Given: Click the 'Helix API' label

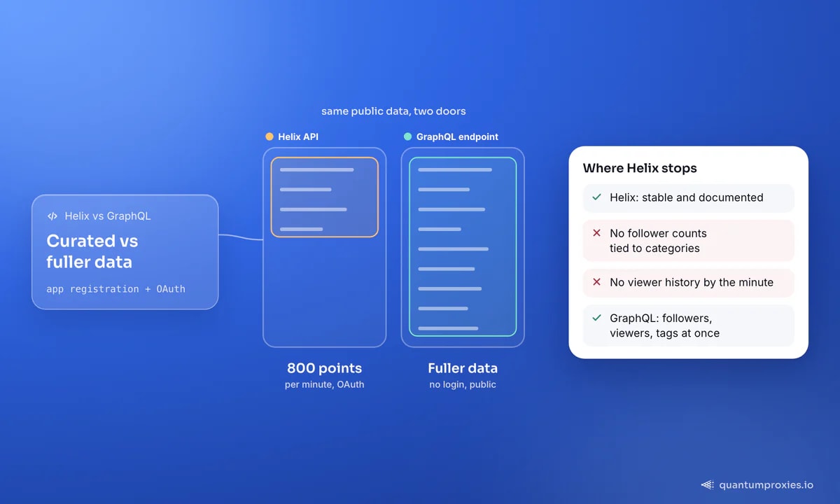Looking at the screenshot, I should 298,136.
